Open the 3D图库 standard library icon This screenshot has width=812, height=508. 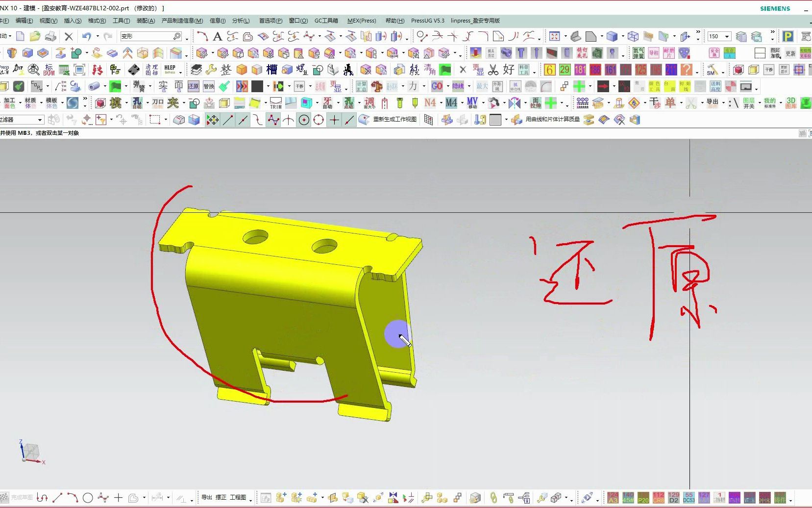pos(791,103)
